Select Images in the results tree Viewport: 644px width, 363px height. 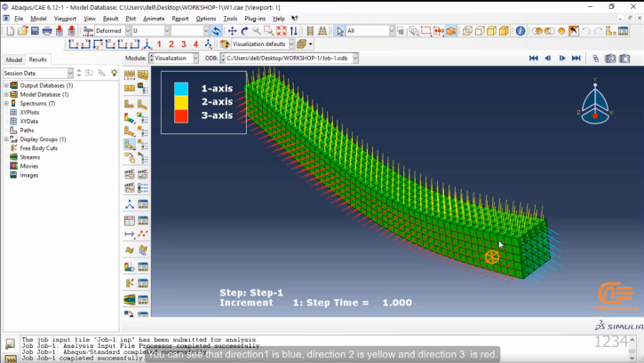pyautogui.click(x=28, y=175)
